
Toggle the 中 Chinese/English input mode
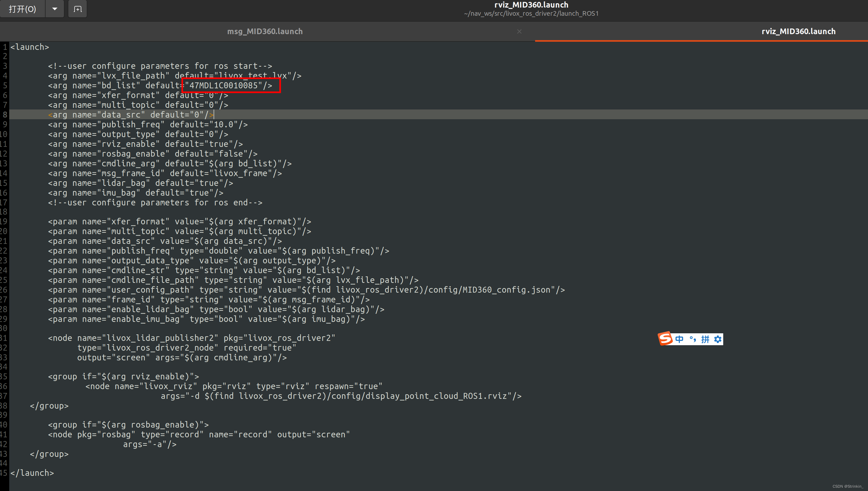pos(679,339)
